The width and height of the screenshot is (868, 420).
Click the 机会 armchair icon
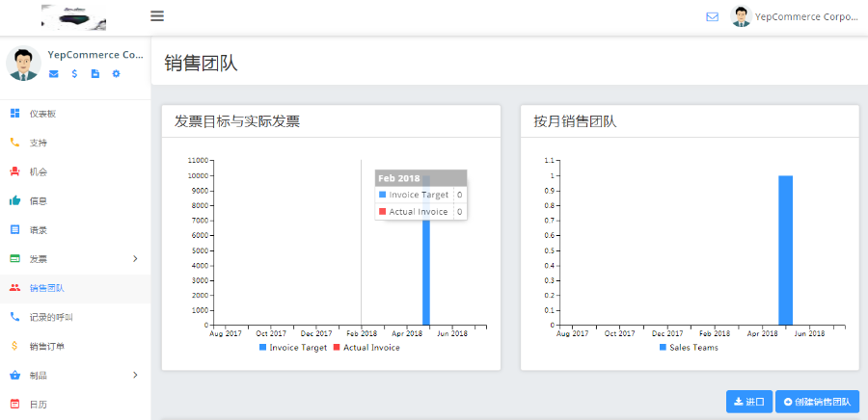click(14, 171)
